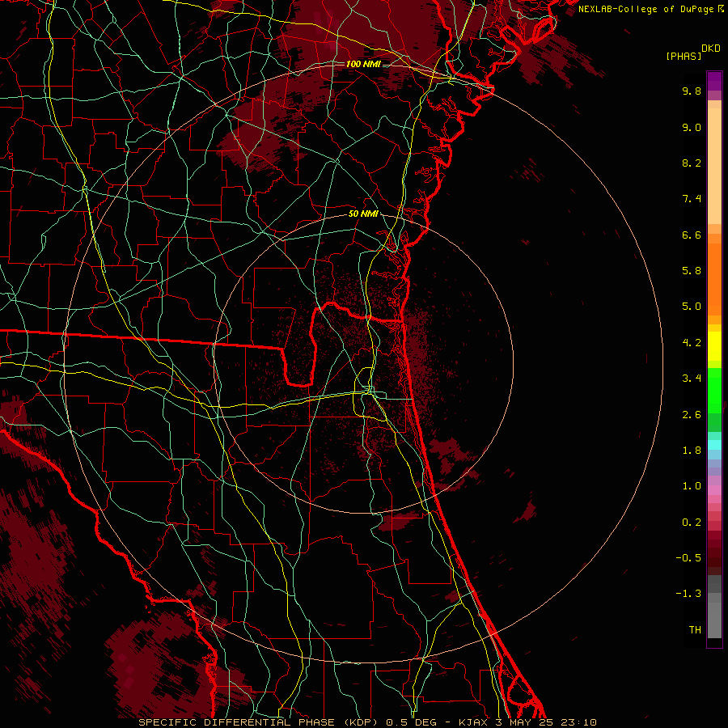The height and width of the screenshot is (728, 728).
Task: Select the 4.2 scale value
Action: point(692,343)
